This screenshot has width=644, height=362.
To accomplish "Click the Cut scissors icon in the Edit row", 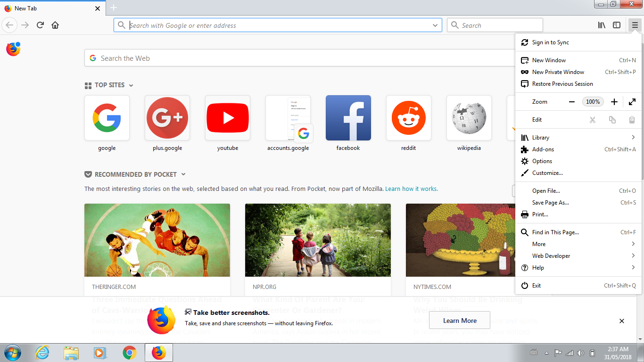I will pyautogui.click(x=593, y=120).
